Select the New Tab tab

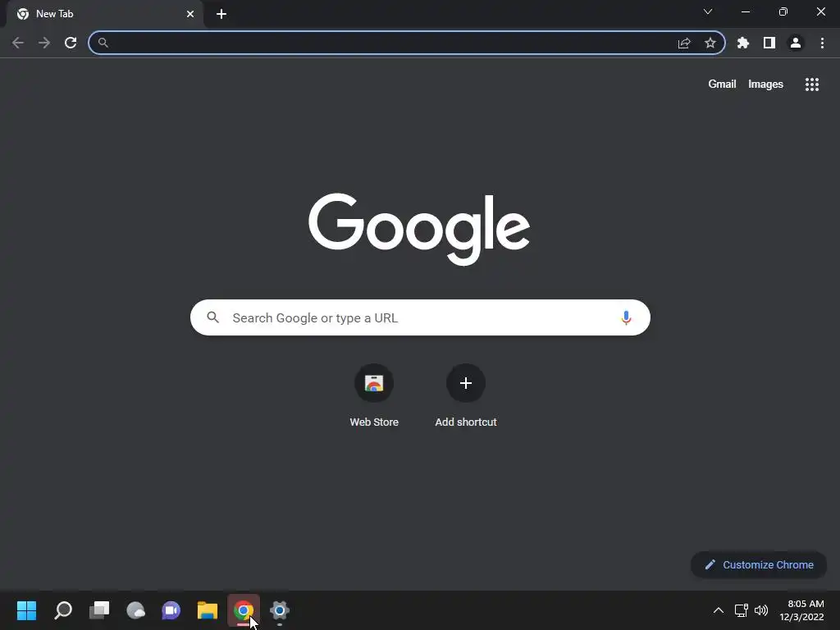click(105, 14)
